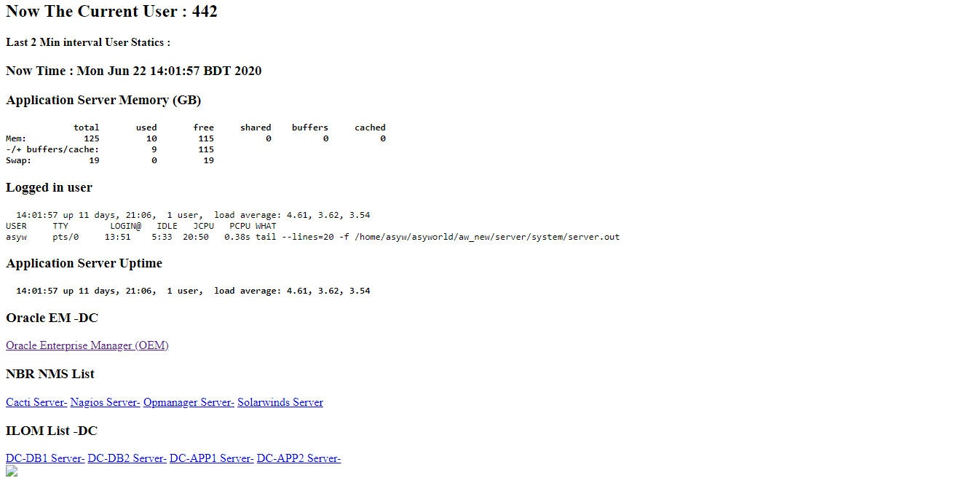Image resolution: width=980 pixels, height=478 pixels.
Task: Click the 'Application Server Memory (GB)' heading
Action: 103,100
